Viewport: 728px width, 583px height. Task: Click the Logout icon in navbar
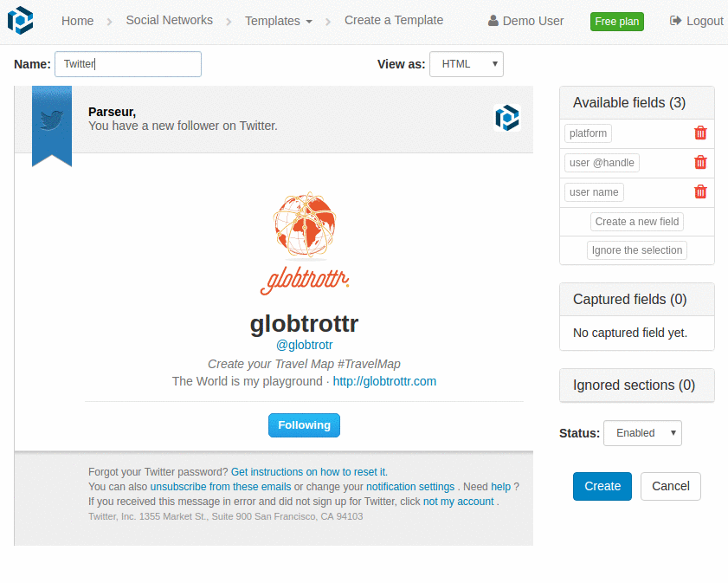pyautogui.click(x=676, y=21)
